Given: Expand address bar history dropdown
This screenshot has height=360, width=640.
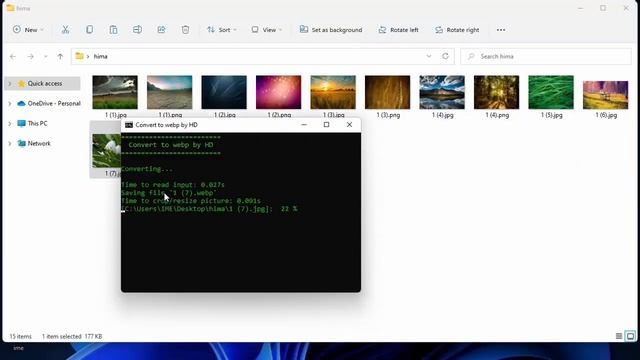Looking at the screenshot, I should 429,56.
